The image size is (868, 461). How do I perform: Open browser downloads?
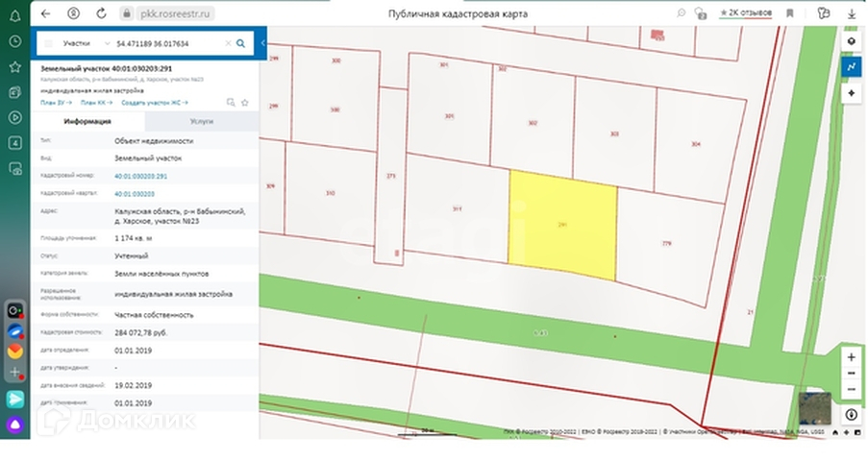[x=852, y=13]
